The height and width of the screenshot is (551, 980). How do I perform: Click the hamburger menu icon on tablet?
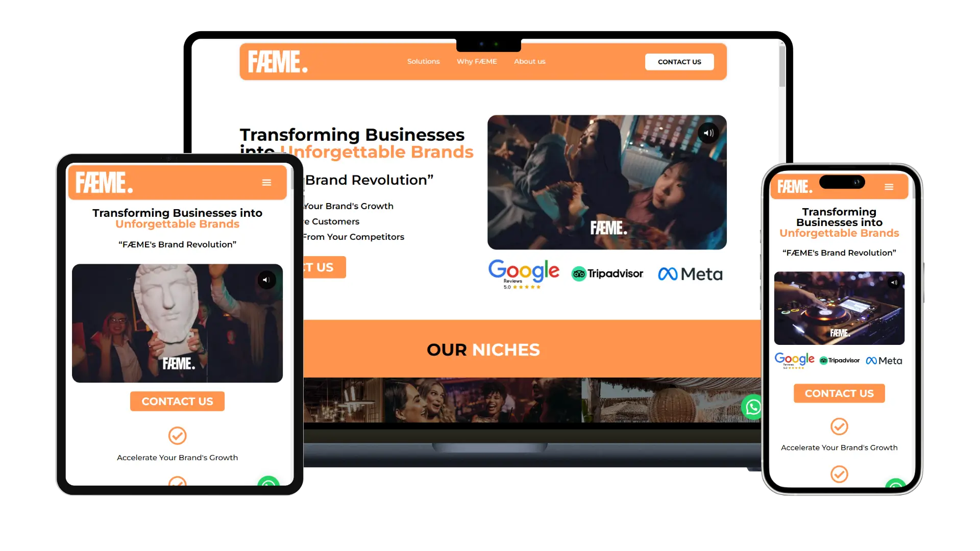[x=266, y=182]
